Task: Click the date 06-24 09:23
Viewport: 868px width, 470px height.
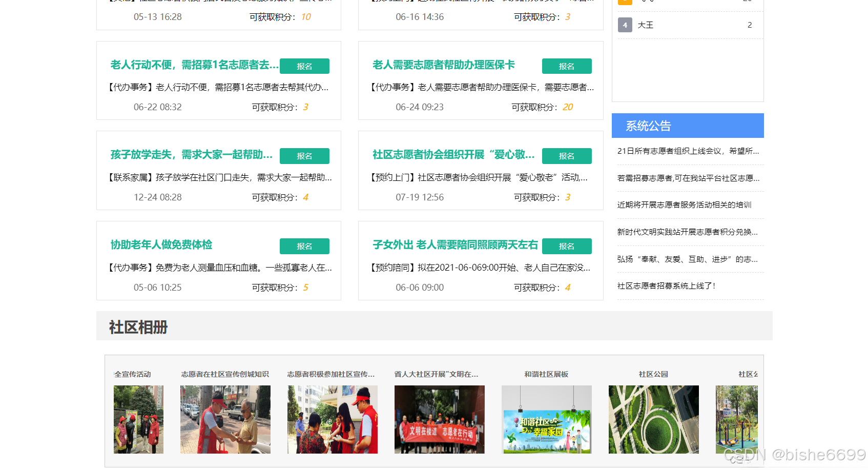Action: coord(420,107)
